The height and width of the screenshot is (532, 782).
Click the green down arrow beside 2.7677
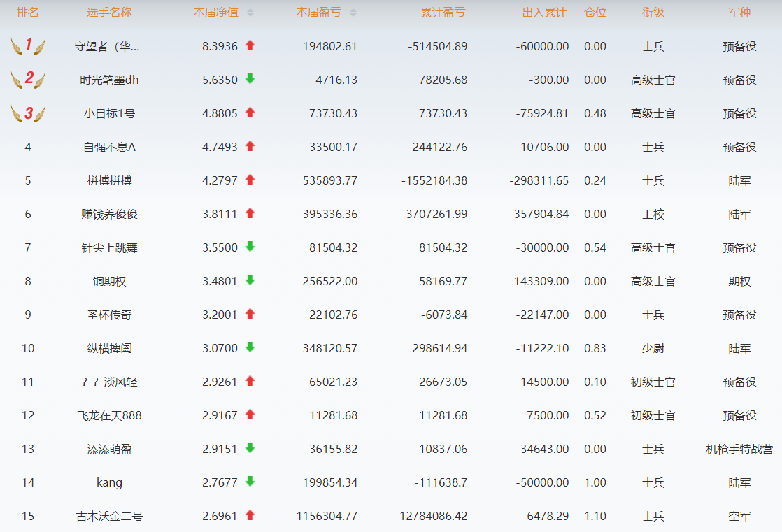click(x=250, y=482)
